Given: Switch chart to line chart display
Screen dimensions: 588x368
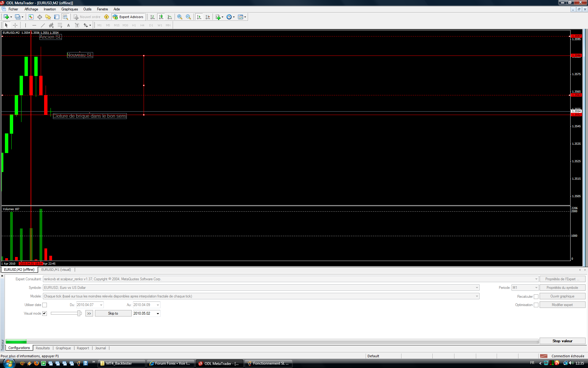Looking at the screenshot, I should pos(170,17).
